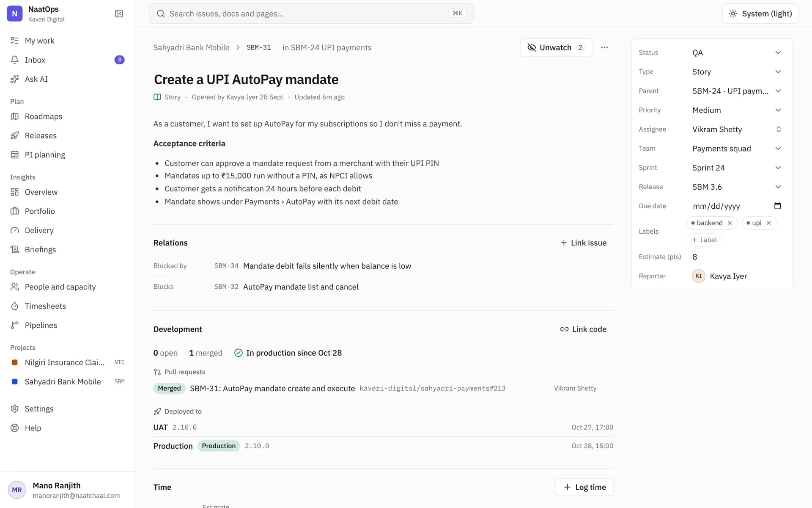Open the issue more options ellipsis
The height and width of the screenshot is (508, 812).
(x=604, y=47)
